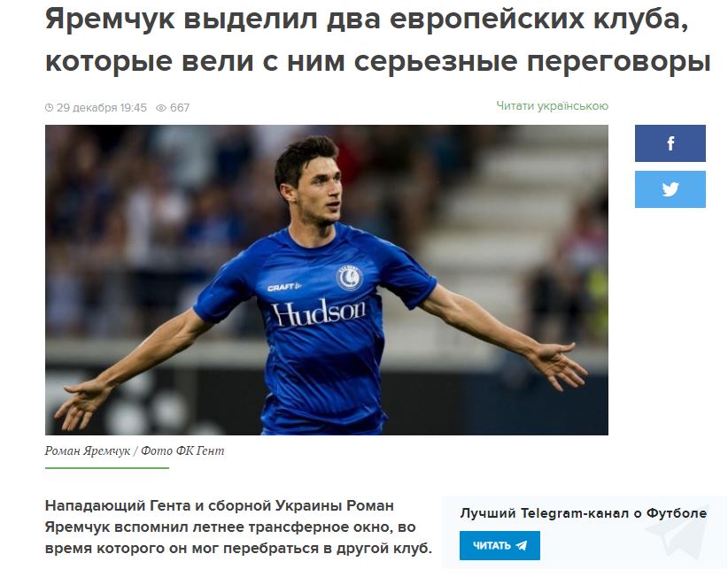Share the article on Facebook

(670, 143)
